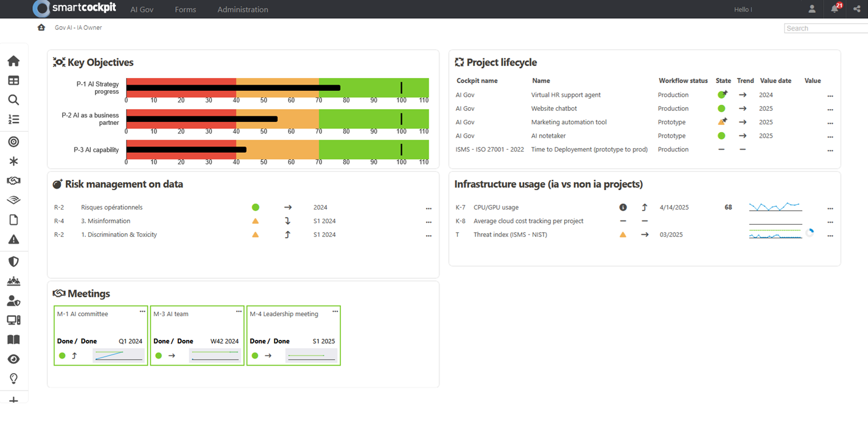Click the warning triangle risks sidebar icon

pos(13,239)
